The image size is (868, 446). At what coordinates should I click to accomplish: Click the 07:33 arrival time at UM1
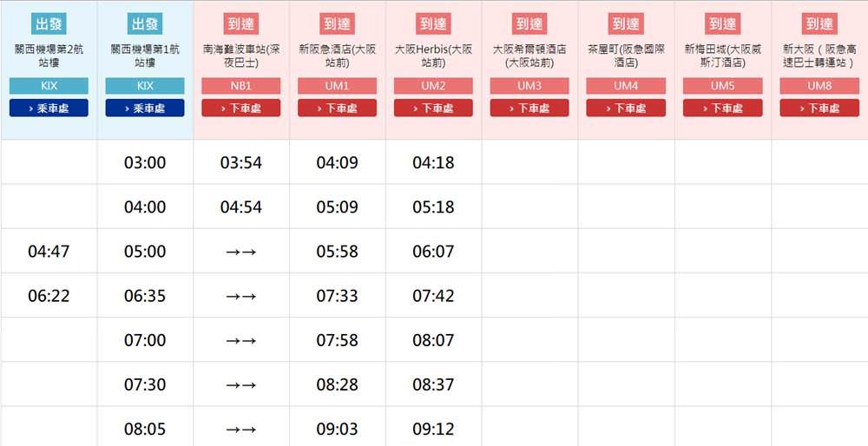click(337, 296)
